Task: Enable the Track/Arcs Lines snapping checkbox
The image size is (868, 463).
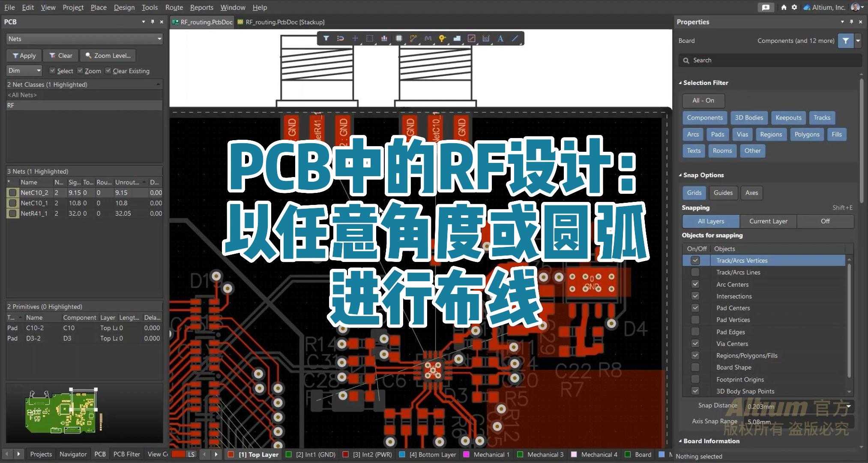Action: (695, 272)
